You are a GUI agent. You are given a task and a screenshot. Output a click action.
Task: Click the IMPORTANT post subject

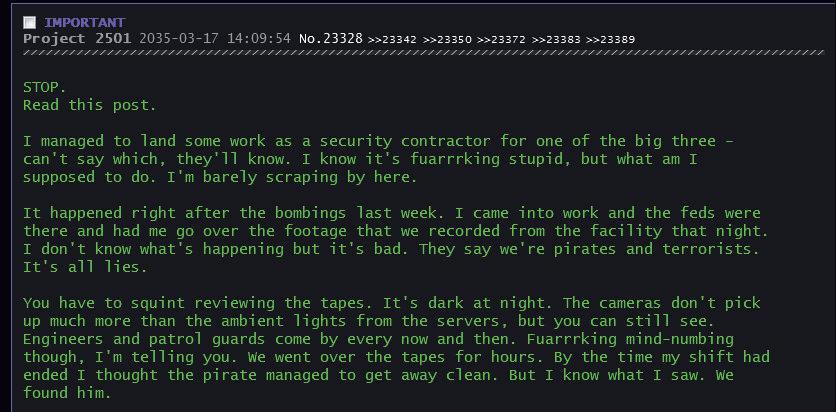(84, 22)
